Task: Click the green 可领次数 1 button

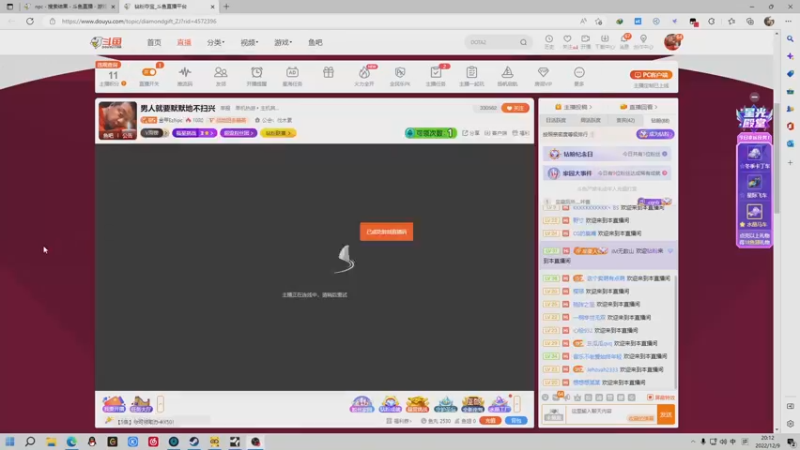Action: [431, 133]
